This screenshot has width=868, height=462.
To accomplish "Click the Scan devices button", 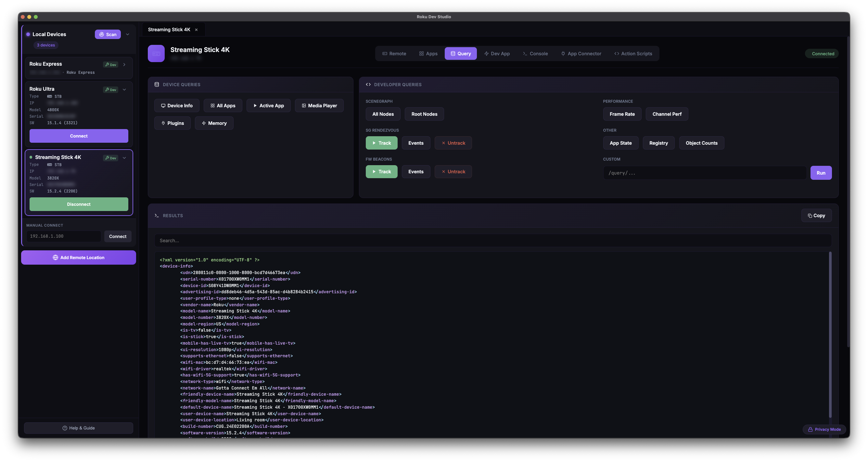I will pos(108,34).
